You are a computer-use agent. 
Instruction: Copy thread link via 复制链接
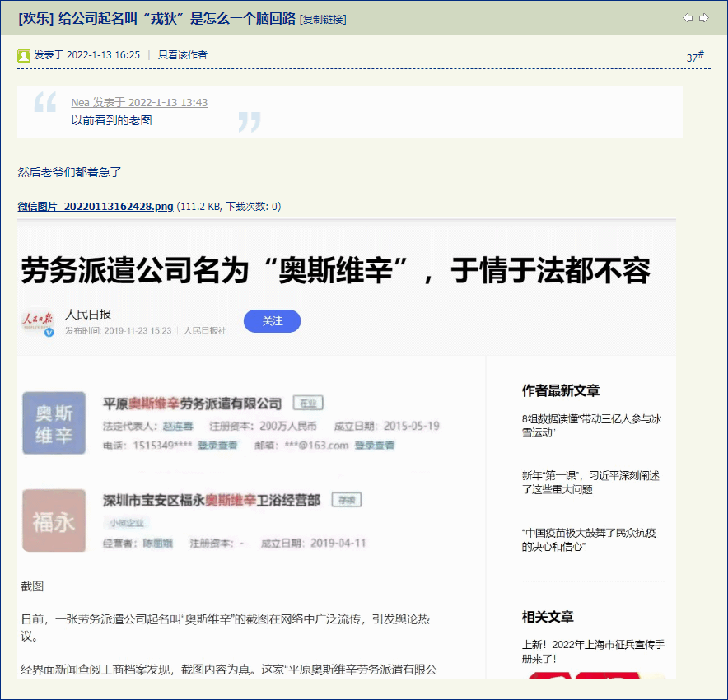tap(323, 20)
